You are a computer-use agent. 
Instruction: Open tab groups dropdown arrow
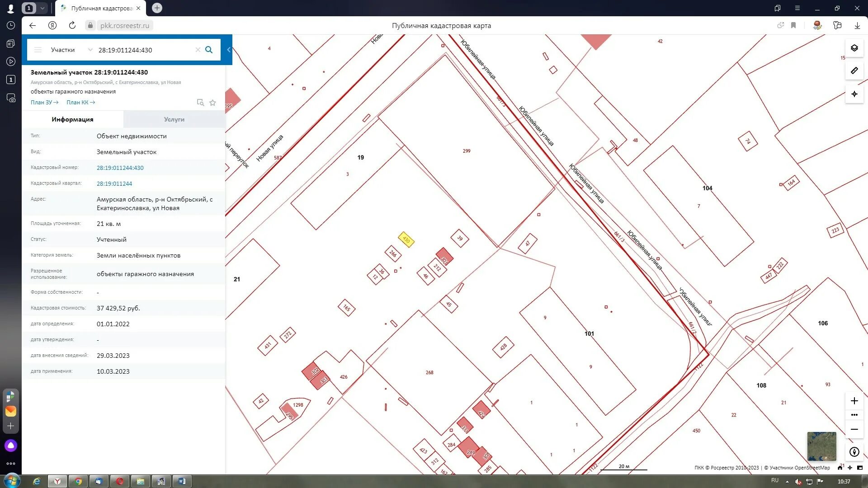click(42, 8)
